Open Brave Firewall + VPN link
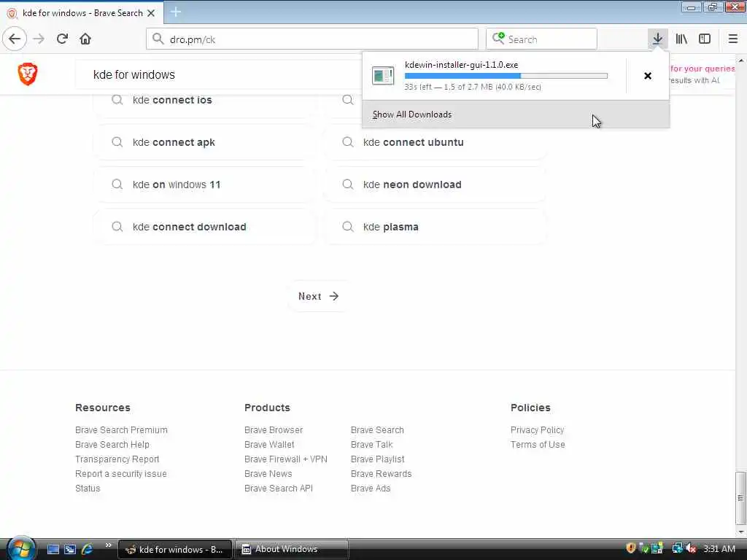 286,459
